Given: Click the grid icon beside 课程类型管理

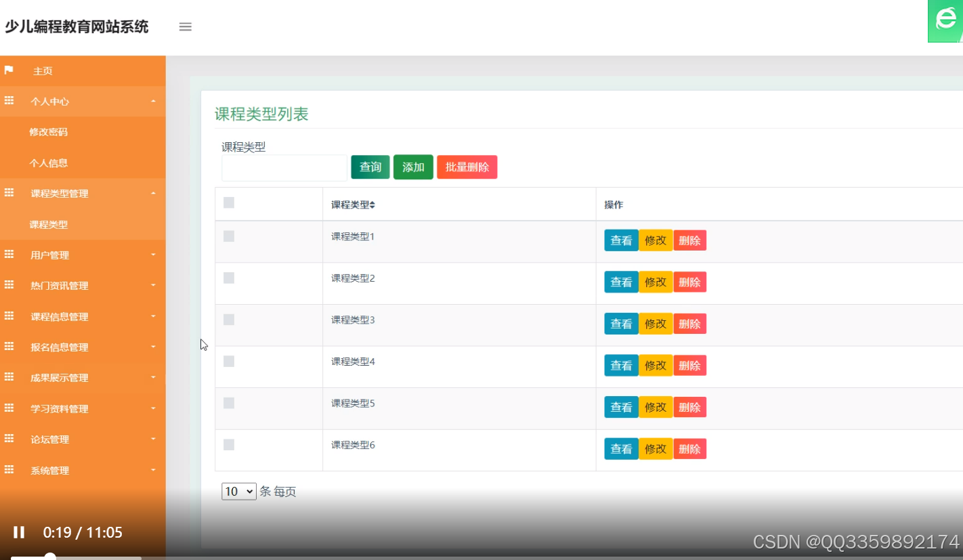Looking at the screenshot, I should click(x=9, y=193).
